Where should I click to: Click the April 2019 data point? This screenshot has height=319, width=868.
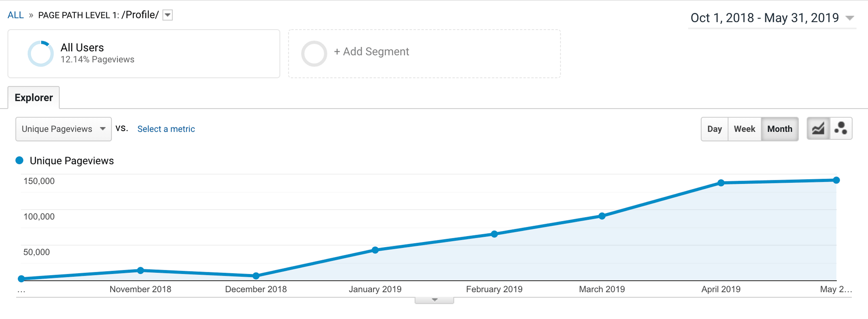721,183
